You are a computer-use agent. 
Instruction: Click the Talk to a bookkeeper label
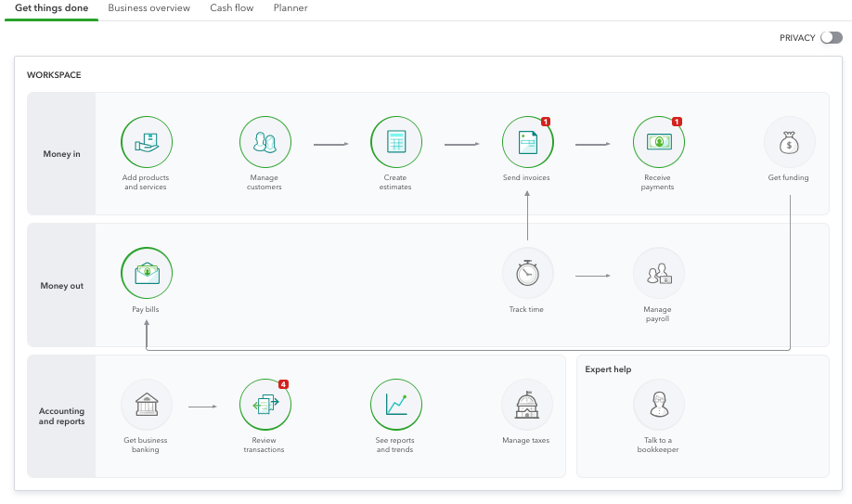point(658,445)
